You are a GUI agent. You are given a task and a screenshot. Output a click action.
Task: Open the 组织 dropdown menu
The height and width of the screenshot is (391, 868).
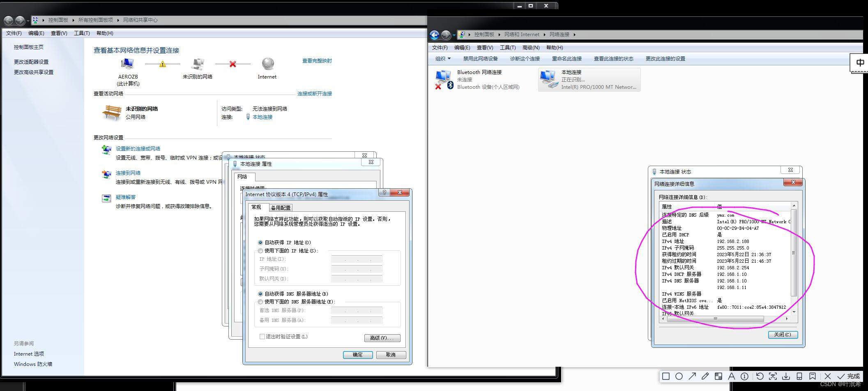pyautogui.click(x=443, y=58)
